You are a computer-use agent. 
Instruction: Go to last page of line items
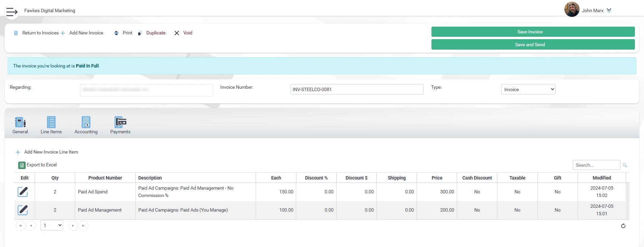click(x=83, y=225)
